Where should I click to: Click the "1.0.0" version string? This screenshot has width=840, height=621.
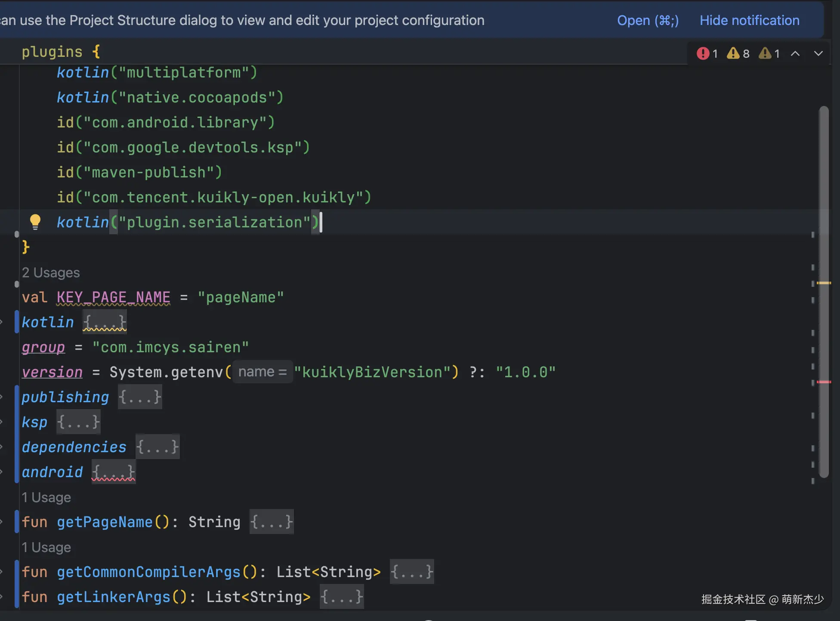[525, 372]
